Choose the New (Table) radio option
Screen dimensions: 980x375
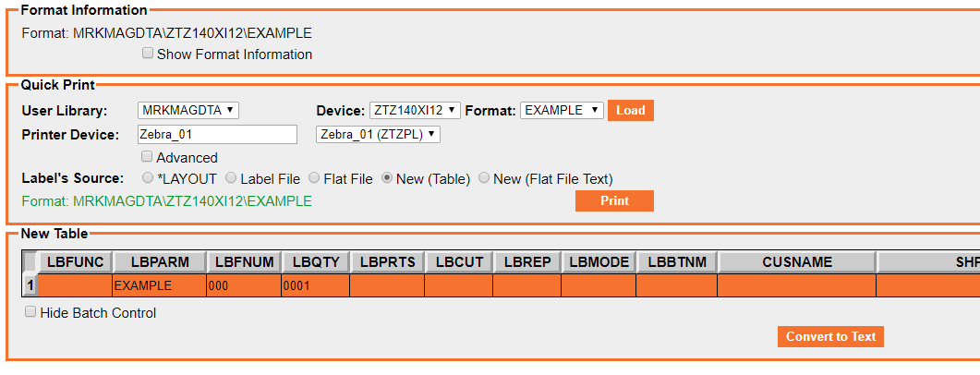pos(386,178)
